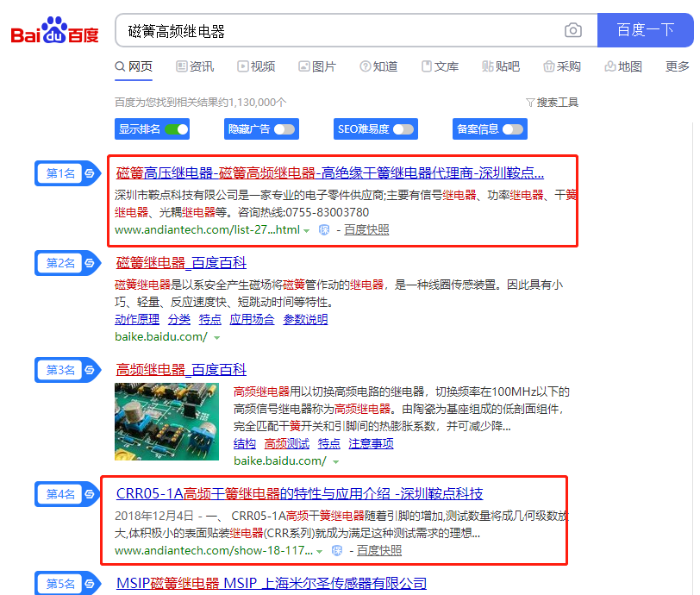Screen dimensions: 700x595
Task: Switch to the 视频 tab
Action: pos(256,66)
